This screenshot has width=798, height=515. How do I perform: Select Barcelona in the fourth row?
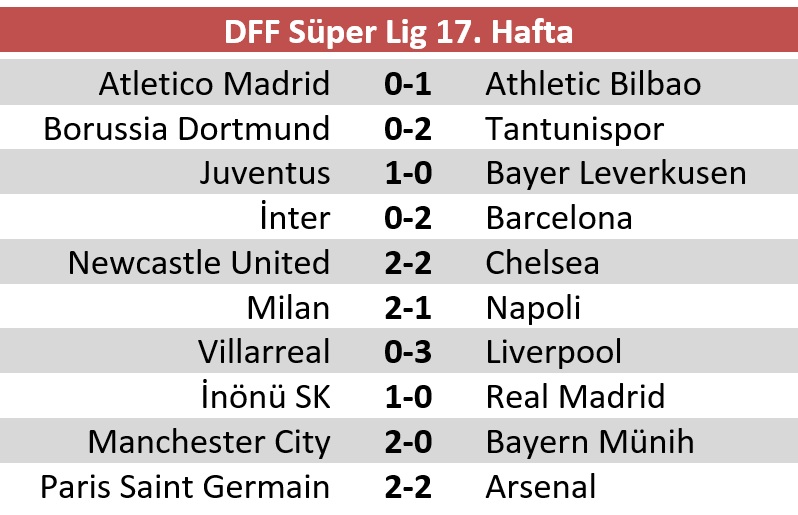[559, 218]
